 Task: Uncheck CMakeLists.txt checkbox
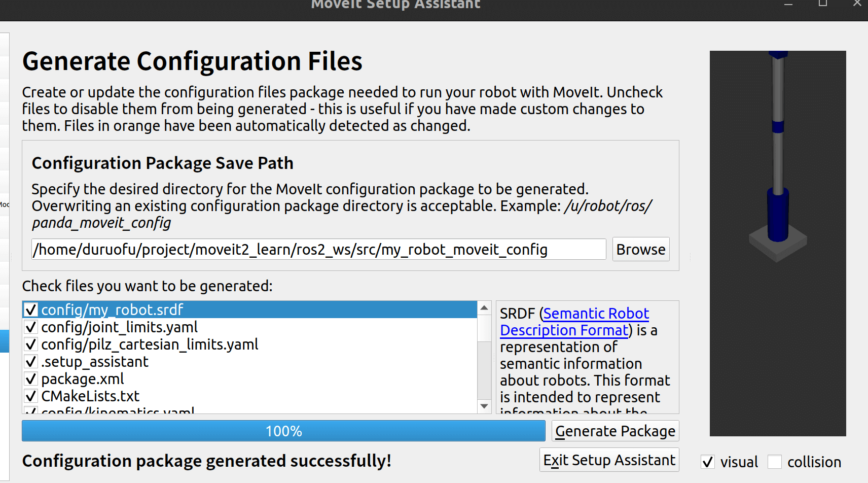pyautogui.click(x=31, y=396)
